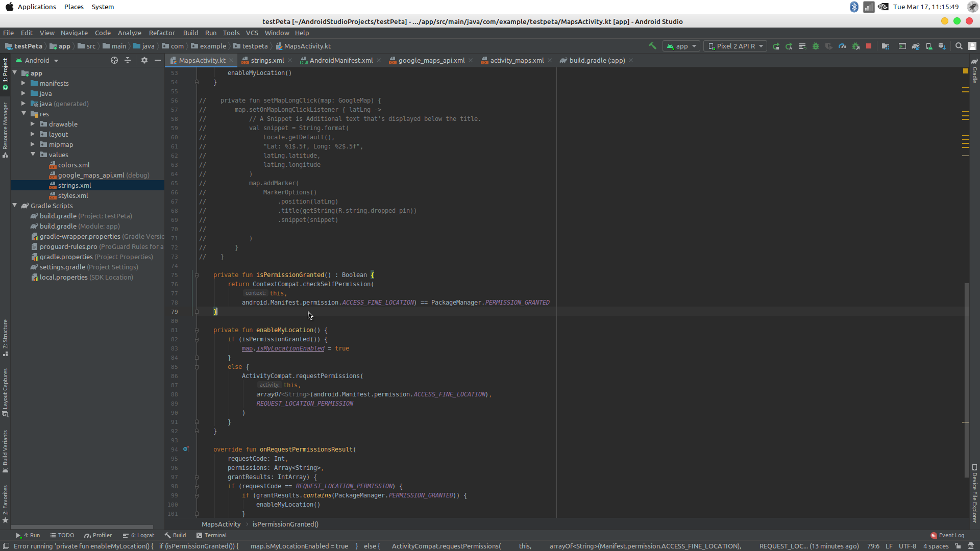Toggle read-only lock in status bar
The width and height of the screenshot is (980, 551).
tap(958, 546)
